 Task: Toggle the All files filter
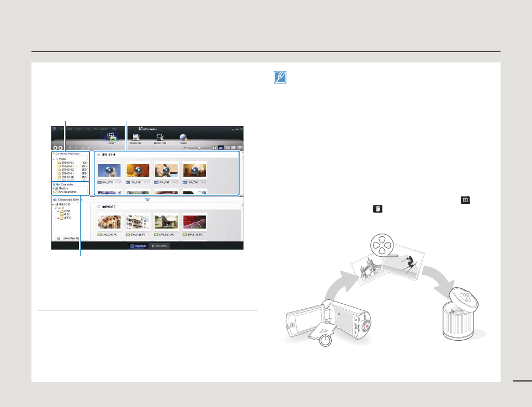point(220,148)
